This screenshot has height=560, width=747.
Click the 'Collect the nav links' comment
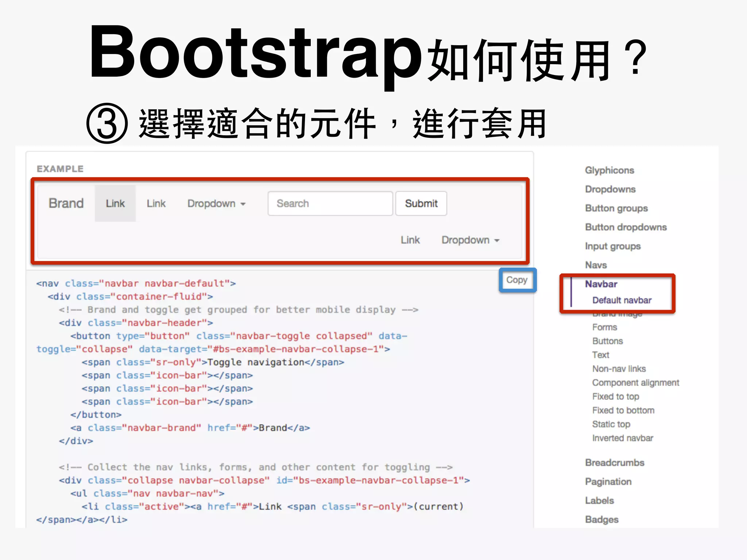coord(256,467)
